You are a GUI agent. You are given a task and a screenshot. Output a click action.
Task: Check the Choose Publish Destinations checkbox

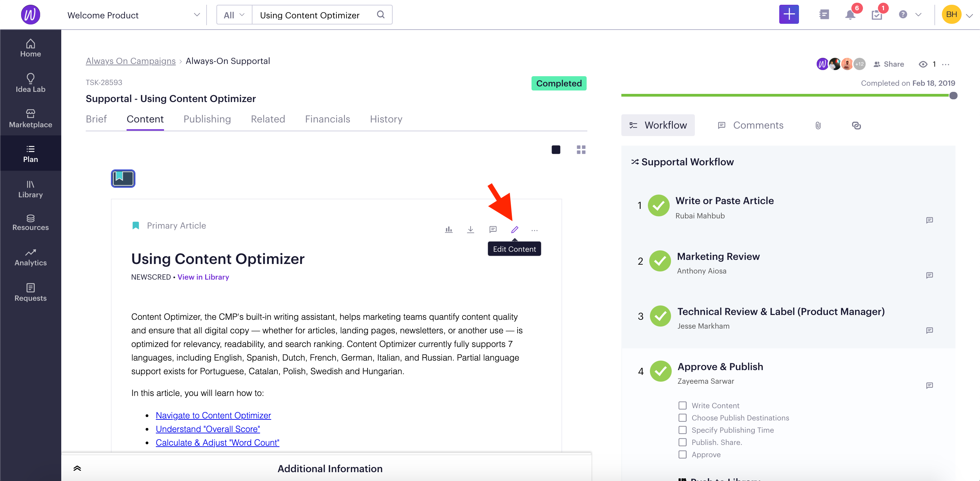pyautogui.click(x=683, y=417)
